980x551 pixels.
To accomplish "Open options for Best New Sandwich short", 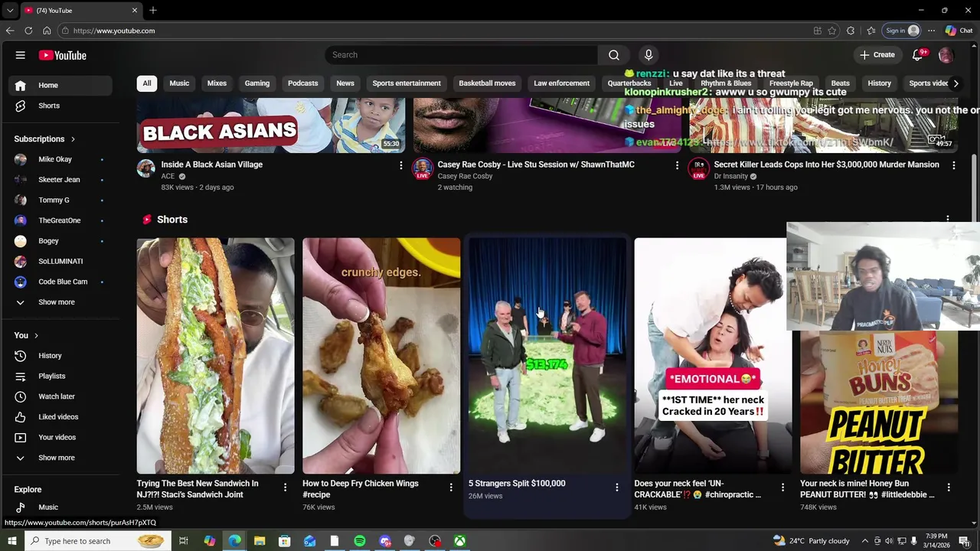I will 285,487.
